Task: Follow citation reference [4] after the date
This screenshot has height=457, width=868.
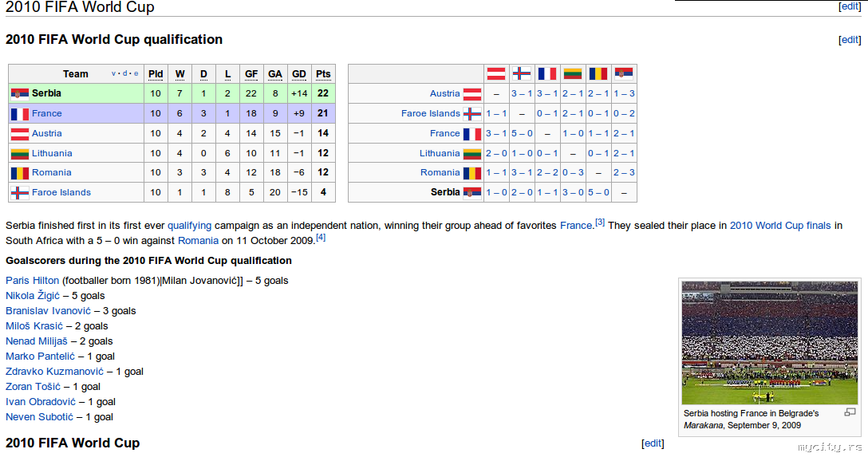Action: (x=321, y=237)
